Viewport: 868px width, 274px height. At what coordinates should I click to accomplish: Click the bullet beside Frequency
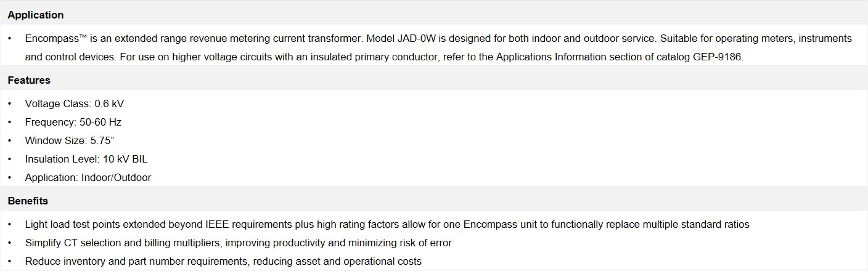click(x=10, y=122)
